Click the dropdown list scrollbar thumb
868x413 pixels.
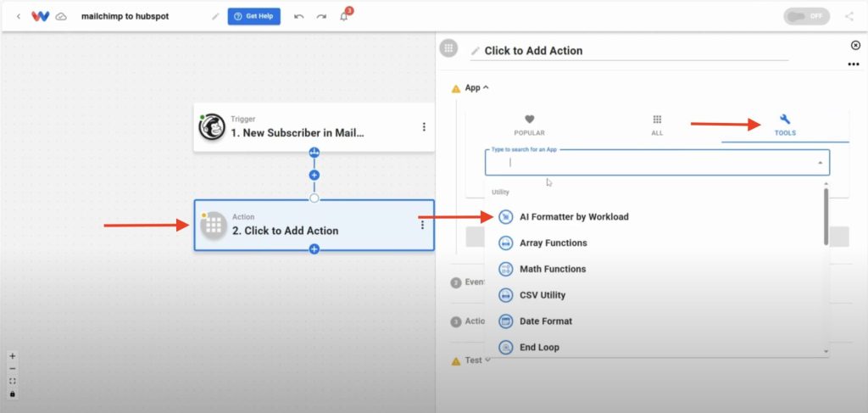click(x=826, y=216)
